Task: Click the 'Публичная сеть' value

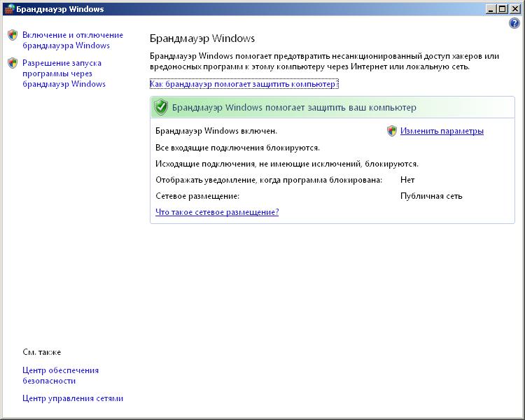Action: pos(431,196)
